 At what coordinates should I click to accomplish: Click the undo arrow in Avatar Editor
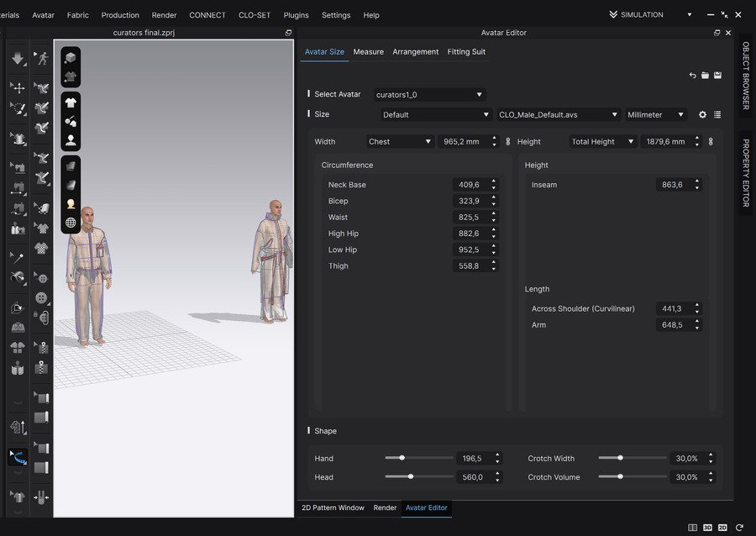[x=693, y=76]
